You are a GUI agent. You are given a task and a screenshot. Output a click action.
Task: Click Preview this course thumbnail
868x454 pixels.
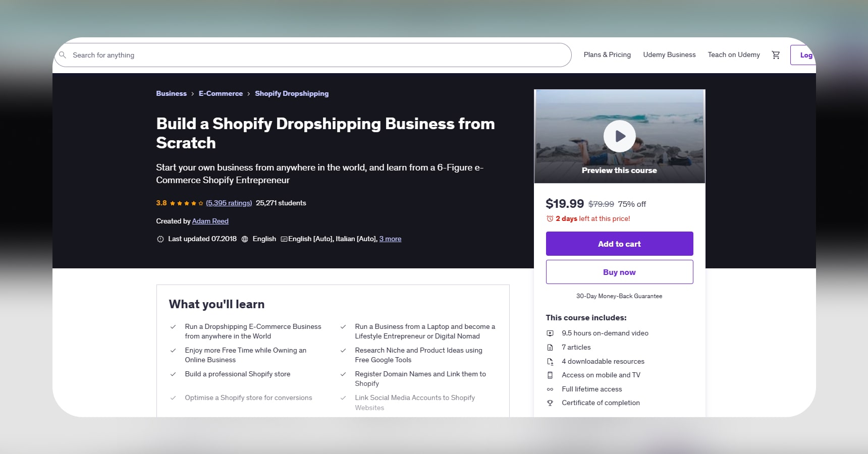pyautogui.click(x=620, y=137)
